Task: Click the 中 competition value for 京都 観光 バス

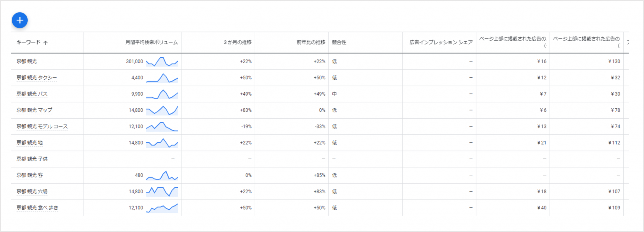Action: (x=334, y=94)
